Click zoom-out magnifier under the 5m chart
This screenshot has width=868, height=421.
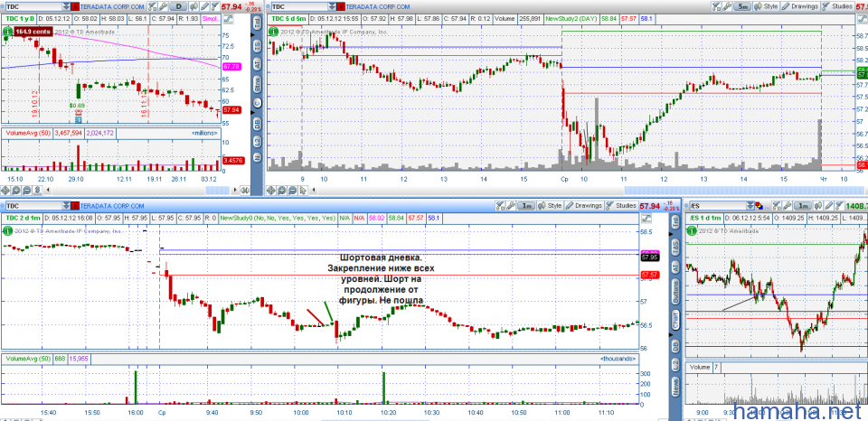(292, 190)
